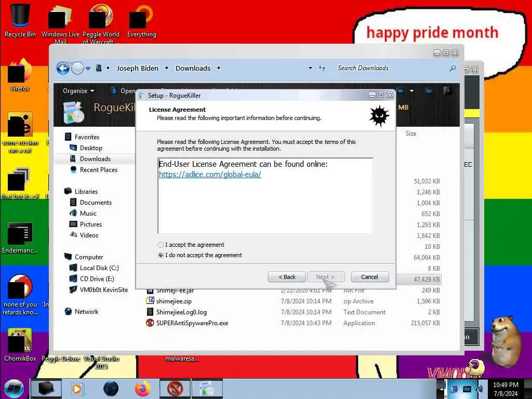The height and width of the screenshot is (399, 532).
Task: Open the Pictures library
Action: [90, 224]
